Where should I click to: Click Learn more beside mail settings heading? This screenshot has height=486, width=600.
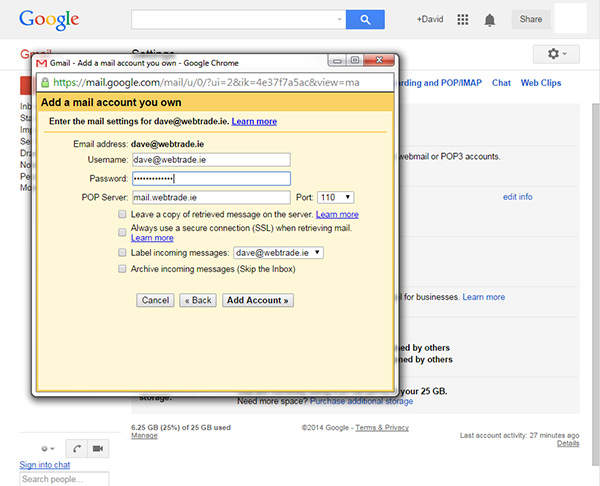pyautogui.click(x=254, y=121)
